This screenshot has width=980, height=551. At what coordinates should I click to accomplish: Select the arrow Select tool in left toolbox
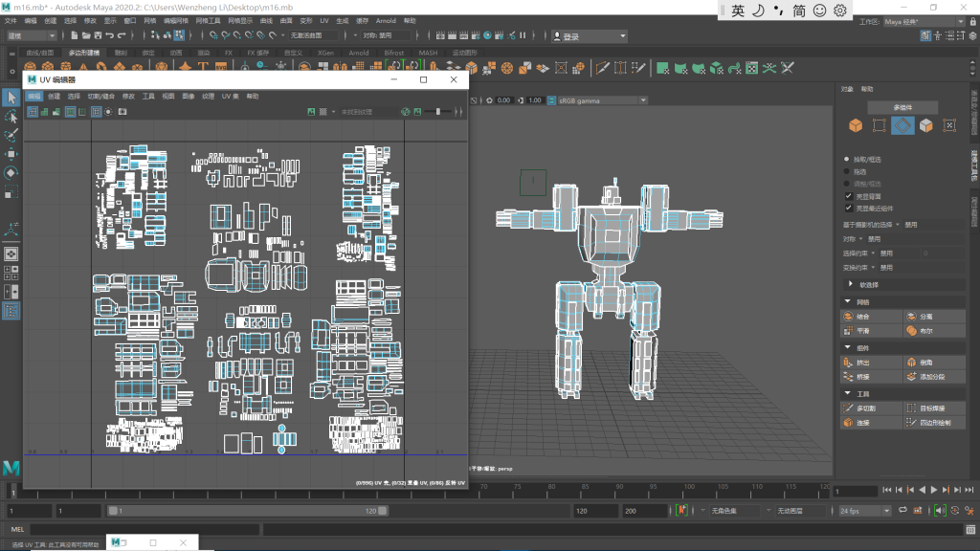click(11, 98)
